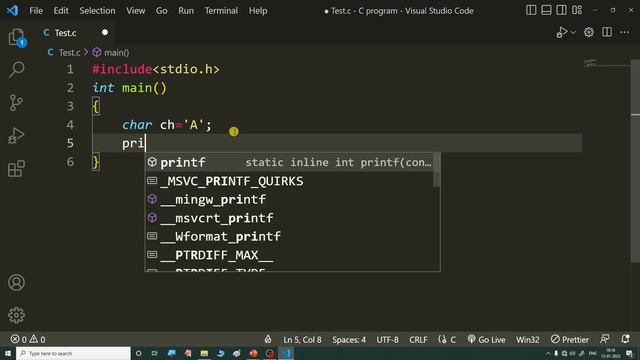Open the Terminal menu
This screenshot has height=360, width=640.
(221, 11)
